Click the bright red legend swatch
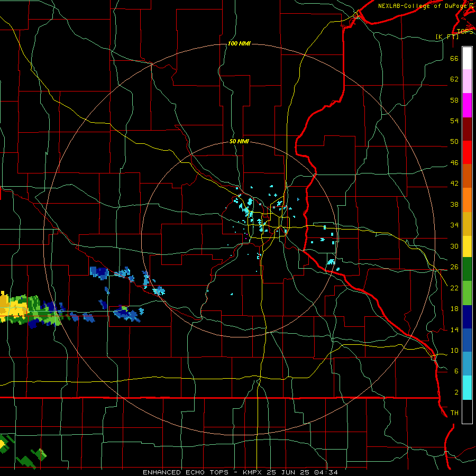 467,152
